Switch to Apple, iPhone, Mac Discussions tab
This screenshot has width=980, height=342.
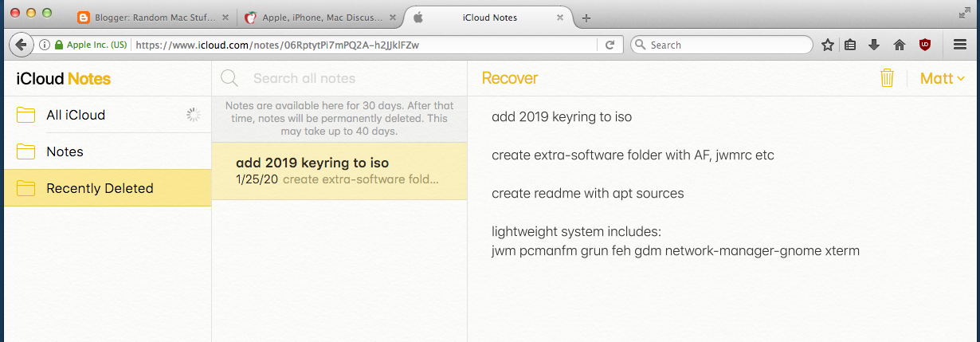coord(318,18)
